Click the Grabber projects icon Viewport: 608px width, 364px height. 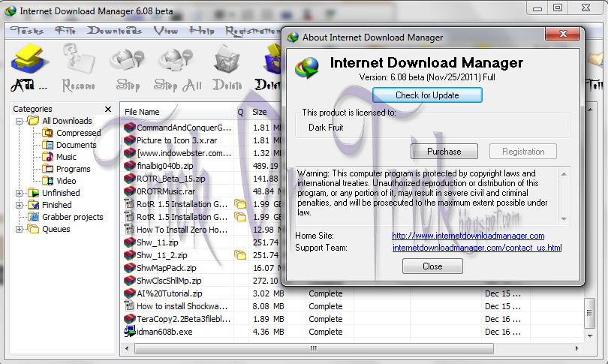34,217
